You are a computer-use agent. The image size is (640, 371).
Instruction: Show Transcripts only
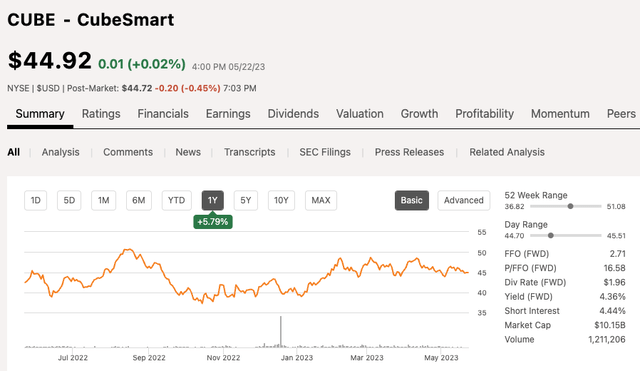(x=249, y=152)
